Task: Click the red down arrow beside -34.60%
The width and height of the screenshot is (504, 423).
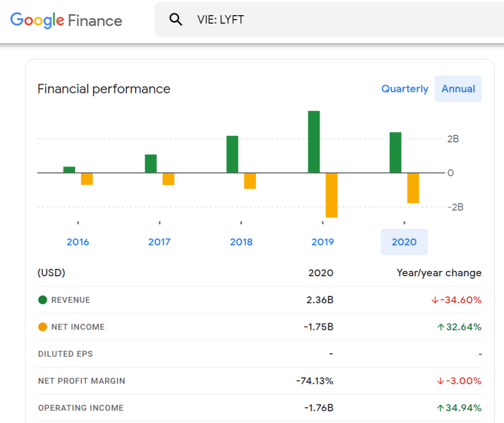Action: [x=435, y=300]
